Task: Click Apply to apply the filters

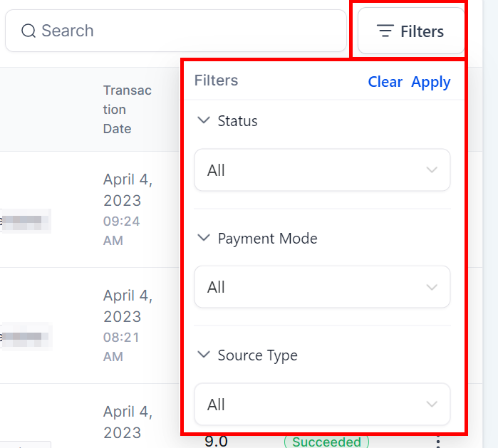Action: [430, 82]
